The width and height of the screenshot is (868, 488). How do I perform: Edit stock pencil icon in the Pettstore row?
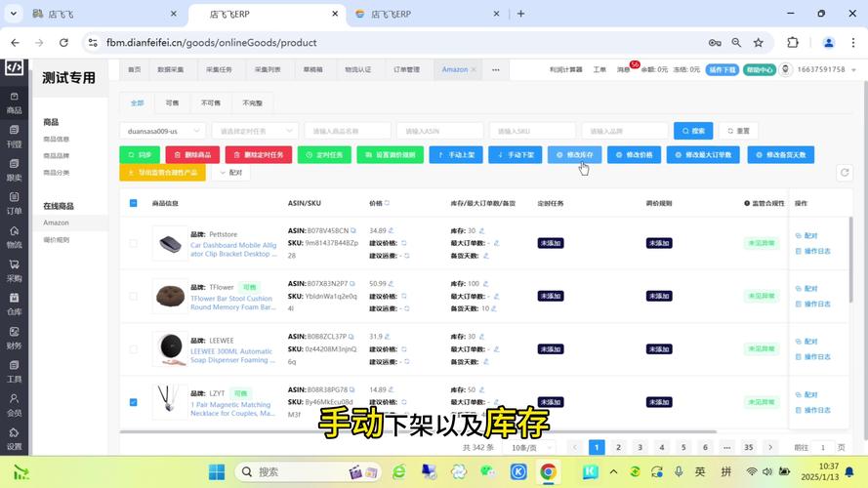[481, 230]
